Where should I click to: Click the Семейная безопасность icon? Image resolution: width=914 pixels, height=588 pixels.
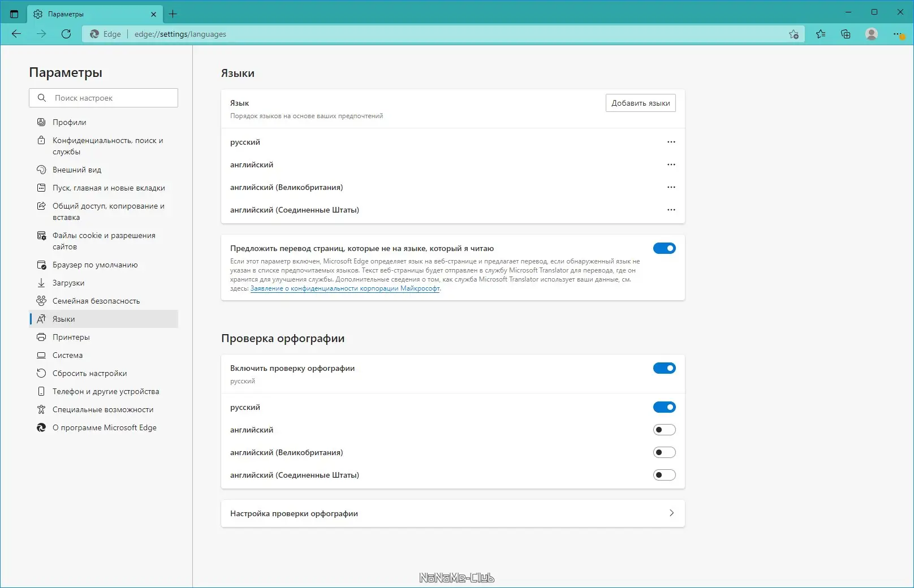(x=41, y=301)
